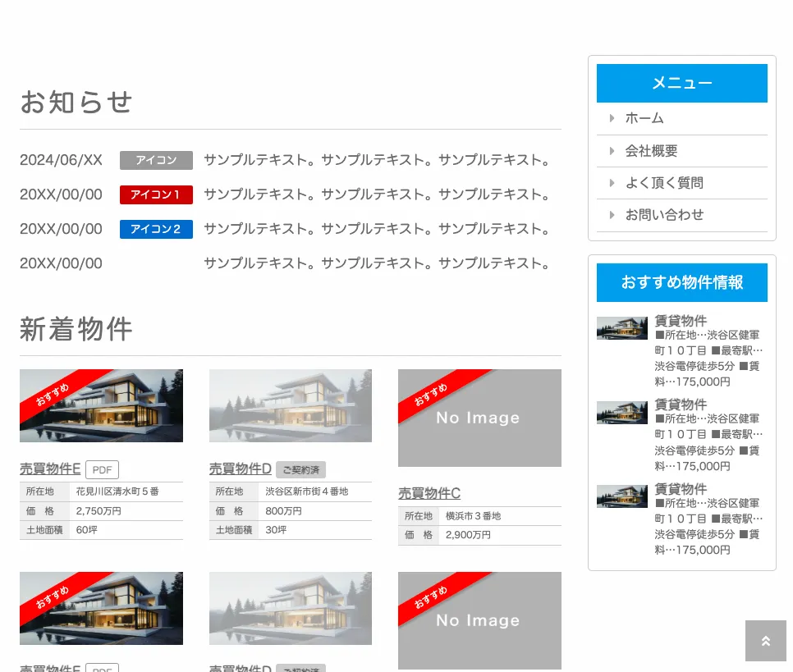Click the second 賃貸物件 thumbnail in the sidebar
The width and height of the screenshot is (793, 672).
click(622, 413)
